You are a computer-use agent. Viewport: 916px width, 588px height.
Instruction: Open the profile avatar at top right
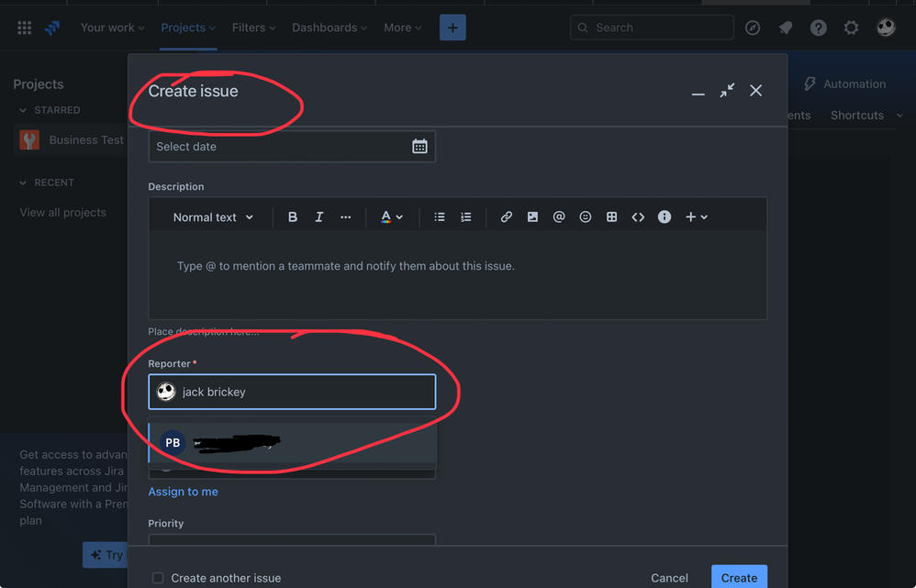[886, 27]
